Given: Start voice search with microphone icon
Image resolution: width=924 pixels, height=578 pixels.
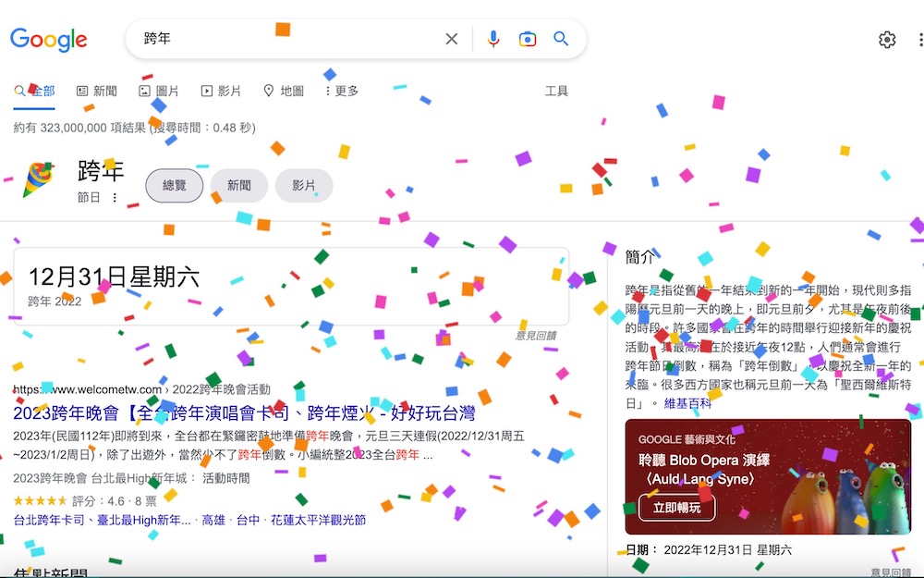Looking at the screenshot, I should (x=493, y=39).
